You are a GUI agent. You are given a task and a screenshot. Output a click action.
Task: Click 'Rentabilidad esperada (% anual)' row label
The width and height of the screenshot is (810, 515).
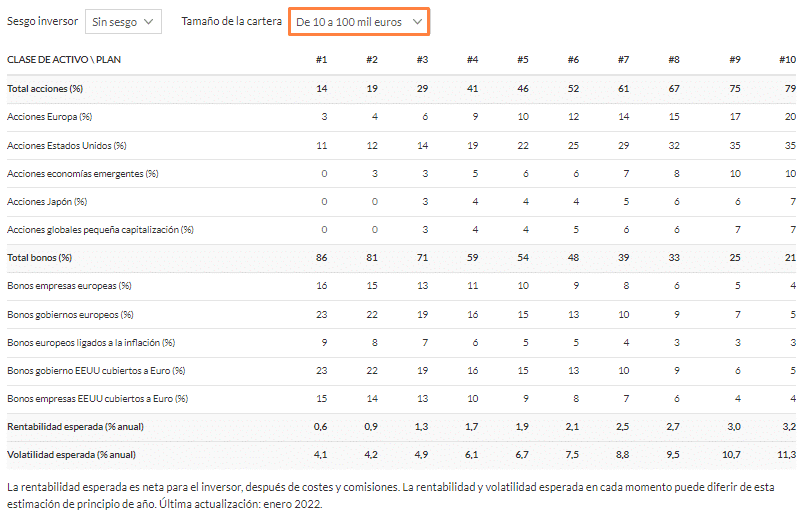pyautogui.click(x=75, y=427)
